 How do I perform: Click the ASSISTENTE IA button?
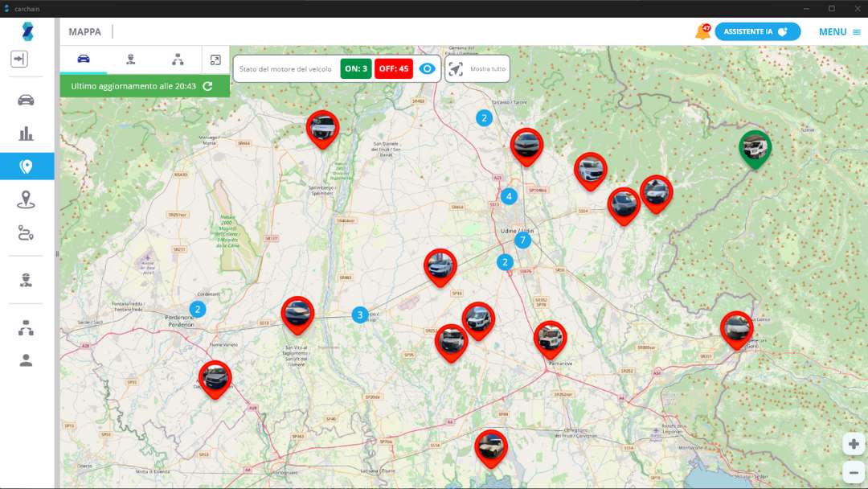pos(756,31)
